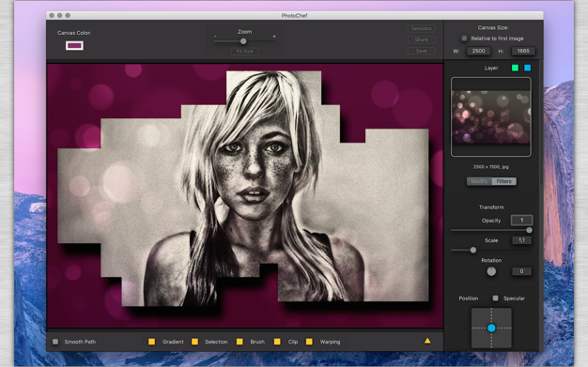
Task: Click the Save button
Action: (421, 51)
